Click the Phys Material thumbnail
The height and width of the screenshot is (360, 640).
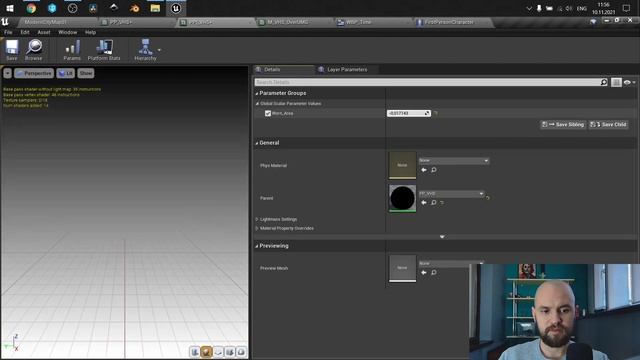click(402, 165)
